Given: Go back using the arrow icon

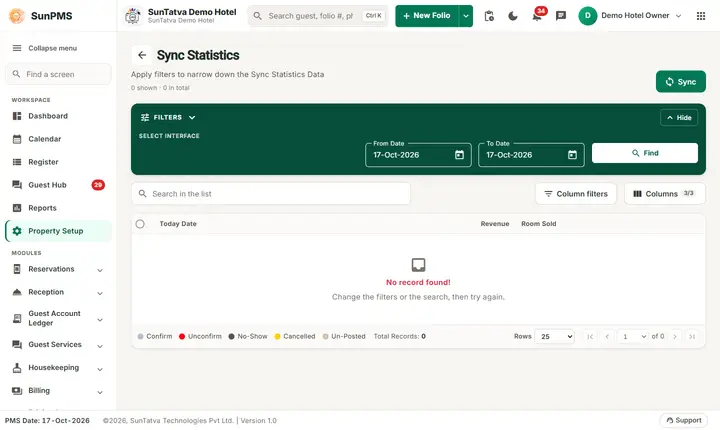Looking at the screenshot, I should (x=142, y=55).
